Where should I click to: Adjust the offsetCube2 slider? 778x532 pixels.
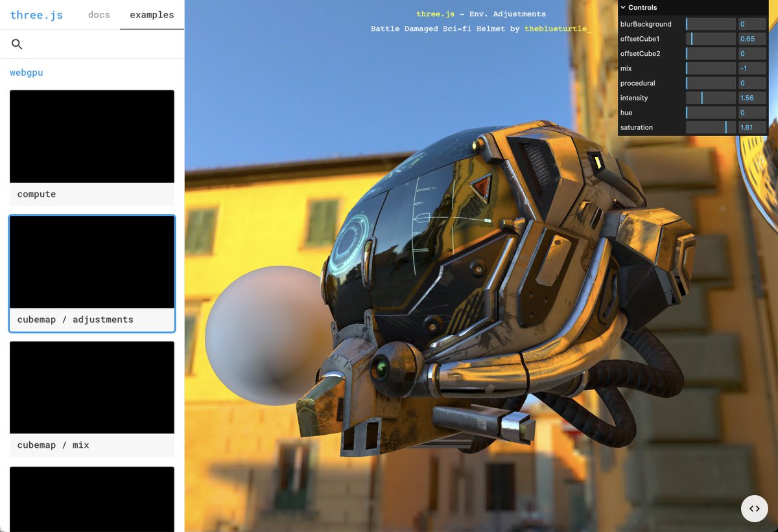coord(711,53)
